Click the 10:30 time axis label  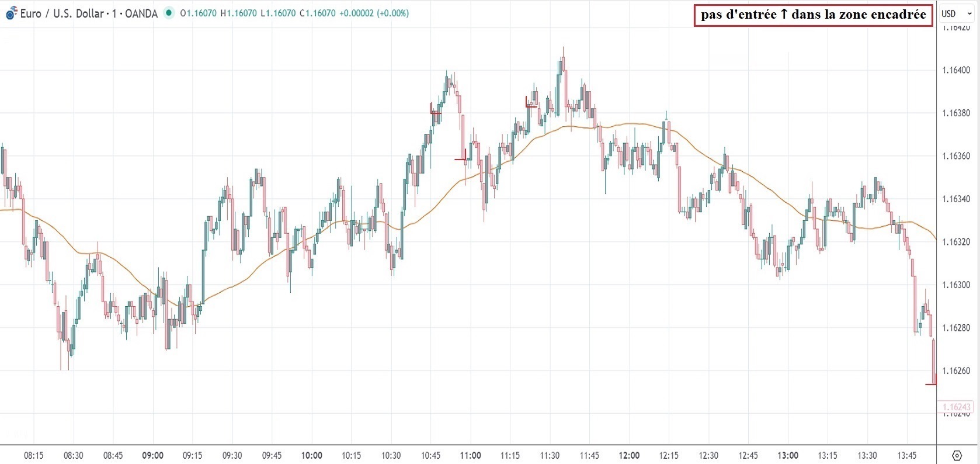391,455
